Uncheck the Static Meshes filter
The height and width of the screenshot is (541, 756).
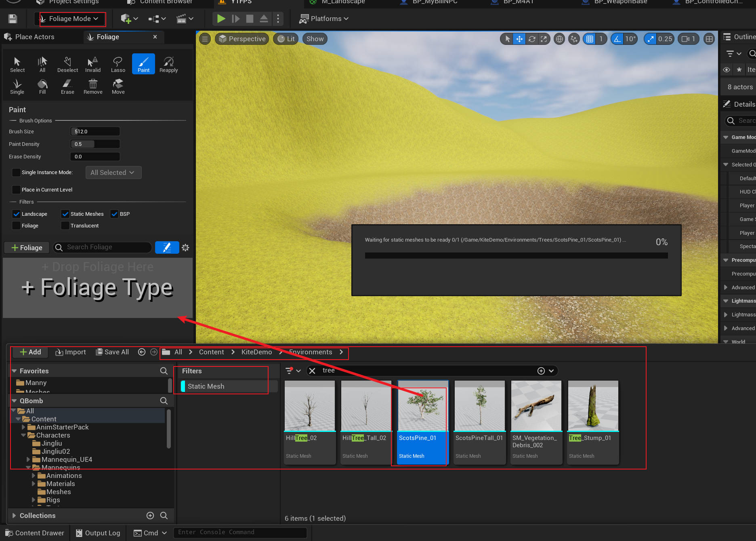tap(65, 214)
